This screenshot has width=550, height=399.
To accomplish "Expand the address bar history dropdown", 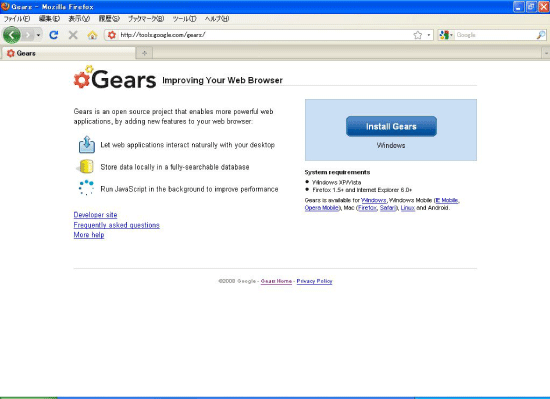I will click(429, 35).
